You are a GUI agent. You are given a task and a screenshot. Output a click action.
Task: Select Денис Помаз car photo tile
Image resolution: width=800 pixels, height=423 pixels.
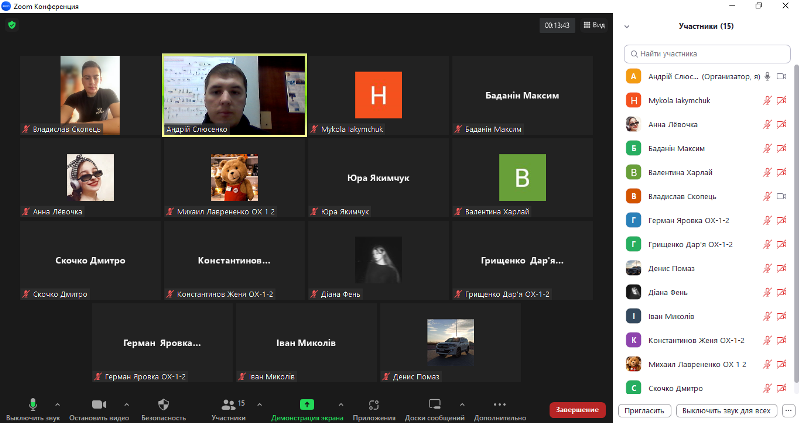tap(451, 343)
